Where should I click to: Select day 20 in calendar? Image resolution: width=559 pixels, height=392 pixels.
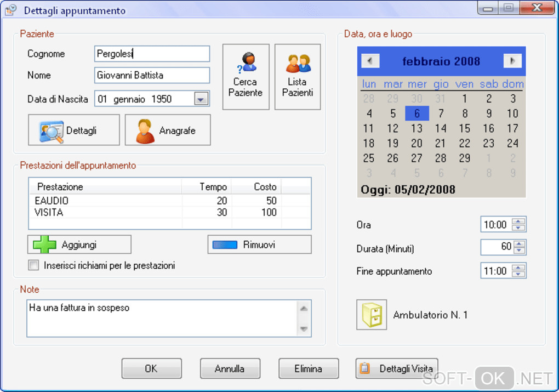click(417, 143)
